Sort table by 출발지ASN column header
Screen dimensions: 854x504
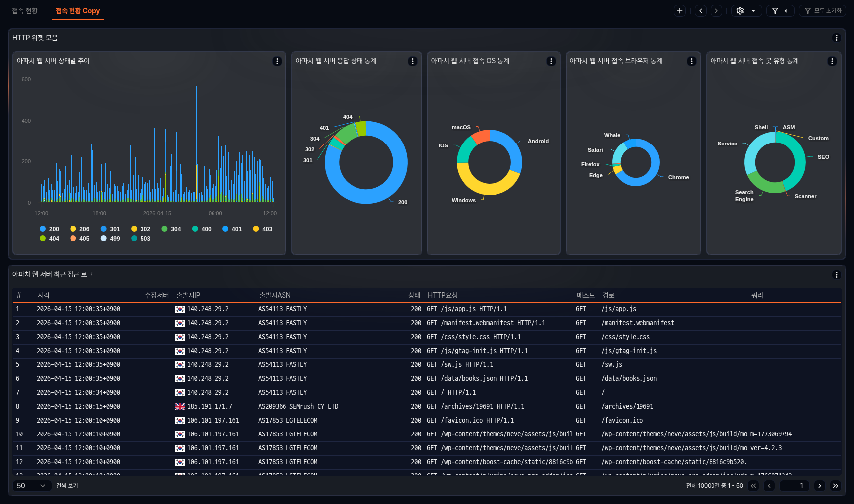[275, 295]
